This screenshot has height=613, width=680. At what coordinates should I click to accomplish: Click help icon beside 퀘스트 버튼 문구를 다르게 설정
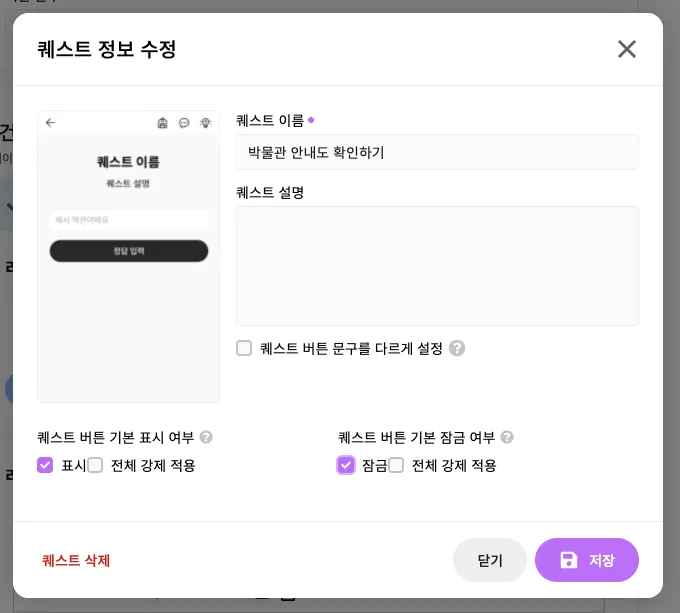pos(457,348)
